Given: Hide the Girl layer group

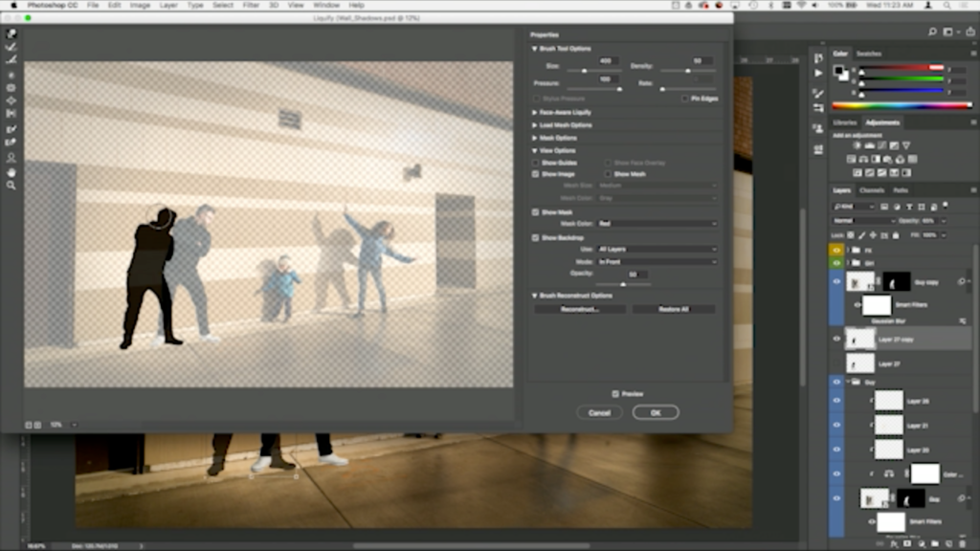Looking at the screenshot, I should click(x=836, y=263).
